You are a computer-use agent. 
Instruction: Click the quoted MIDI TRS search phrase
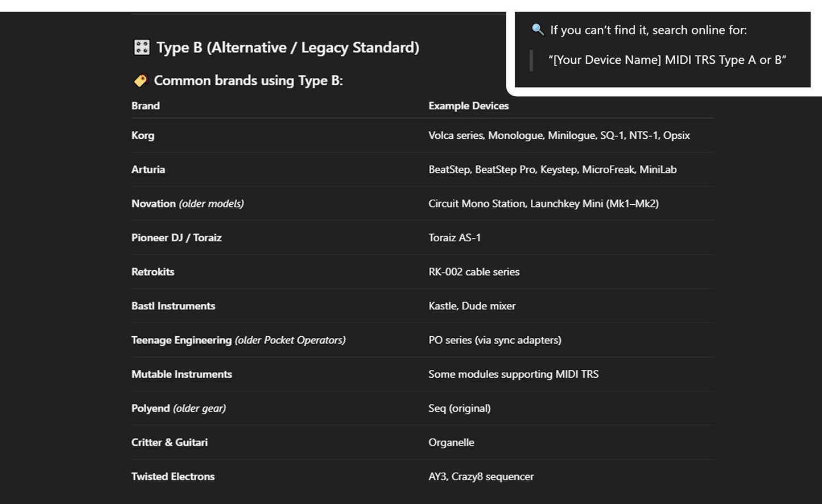[667, 60]
